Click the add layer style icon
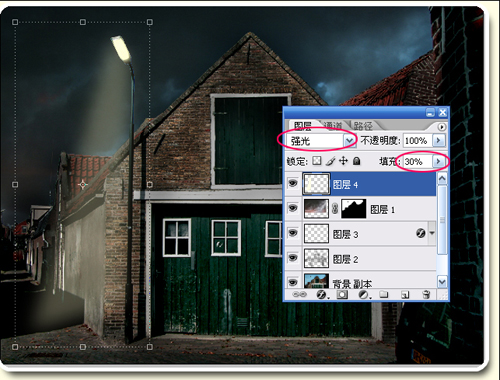This screenshot has height=380, width=500. point(321,295)
